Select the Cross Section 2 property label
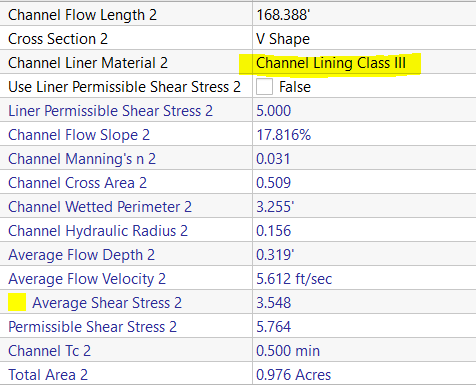Image resolution: width=476 pixels, height=385 pixels. [58, 39]
